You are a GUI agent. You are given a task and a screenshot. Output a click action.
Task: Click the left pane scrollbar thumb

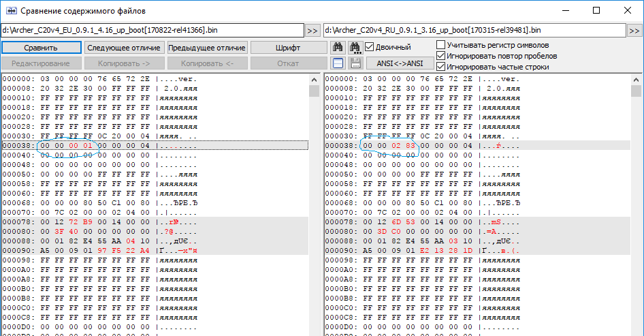(x=315, y=91)
